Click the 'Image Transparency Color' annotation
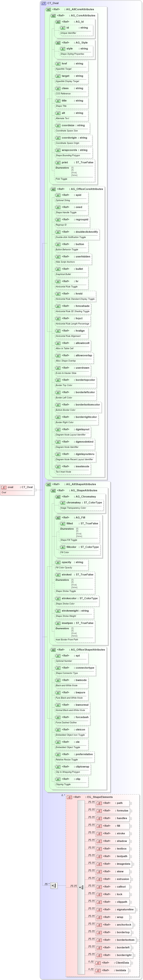 click(73, 508)
